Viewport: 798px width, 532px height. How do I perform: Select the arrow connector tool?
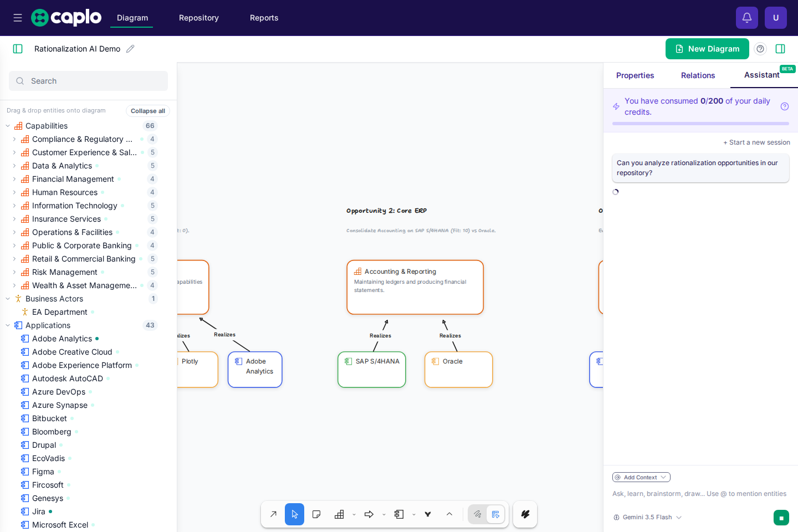coord(273,514)
